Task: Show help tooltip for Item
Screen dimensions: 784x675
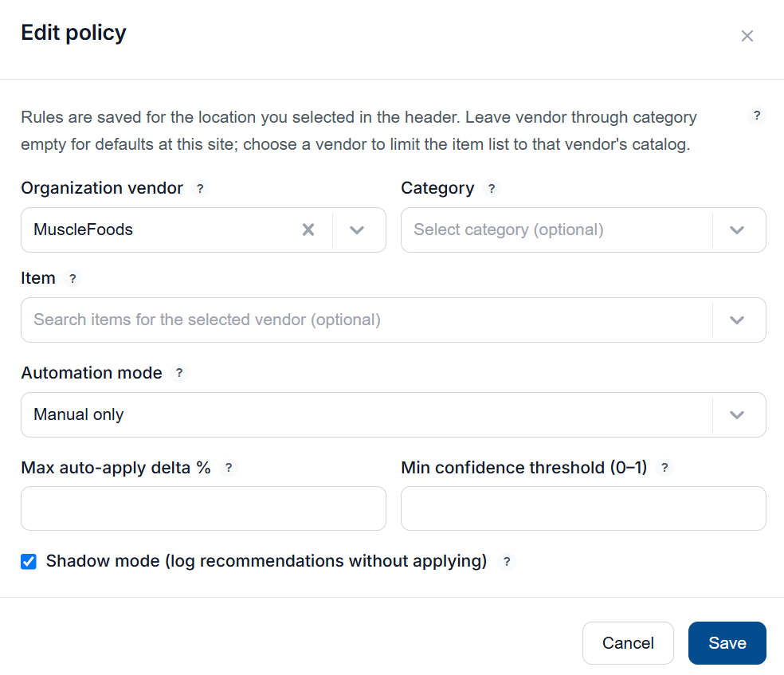Action: coord(73,278)
